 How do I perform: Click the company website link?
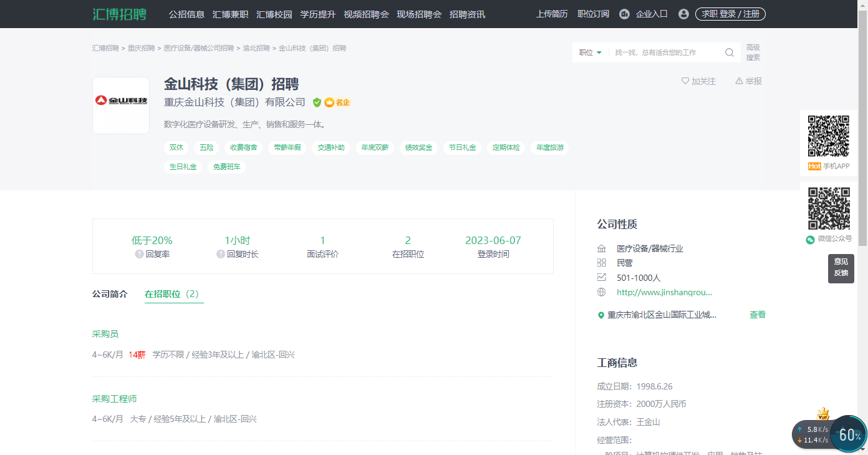pyautogui.click(x=664, y=292)
